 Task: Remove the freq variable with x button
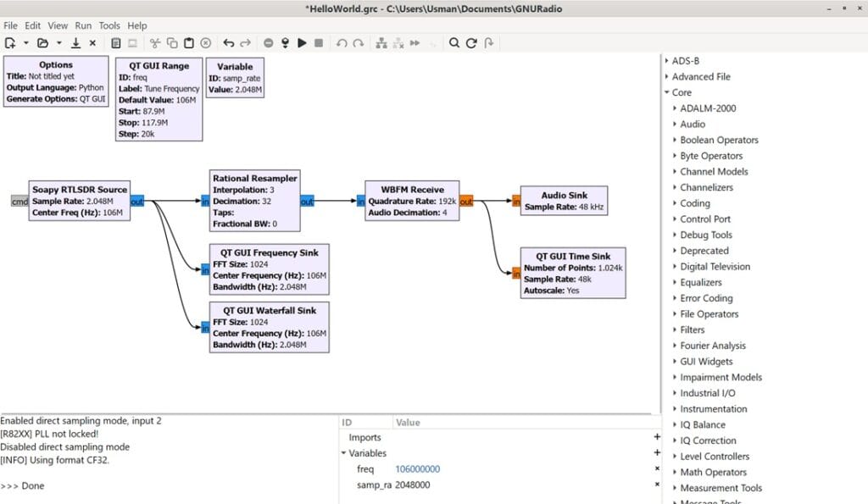[x=657, y=468]
